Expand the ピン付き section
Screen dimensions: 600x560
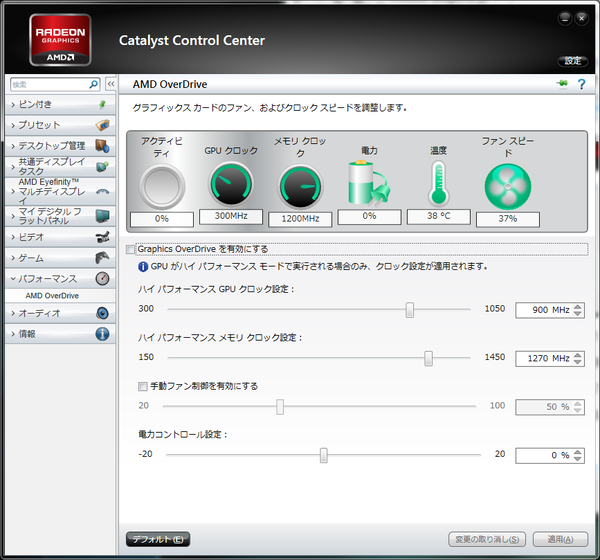click(13, 104)
